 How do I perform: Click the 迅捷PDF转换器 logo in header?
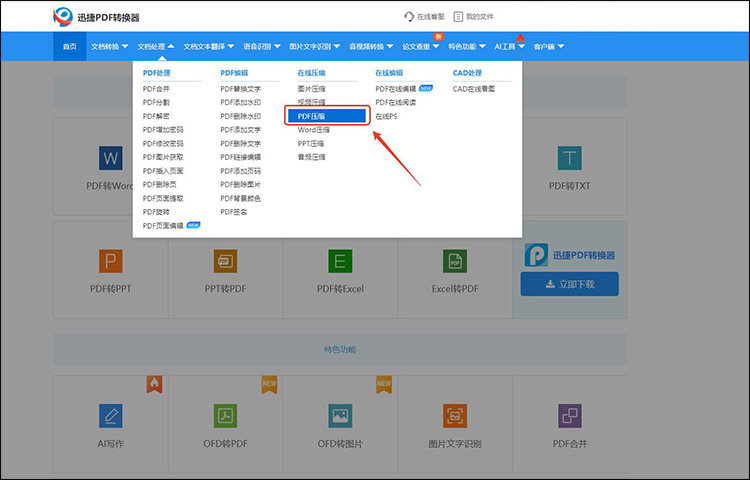[x=96, y=18]
